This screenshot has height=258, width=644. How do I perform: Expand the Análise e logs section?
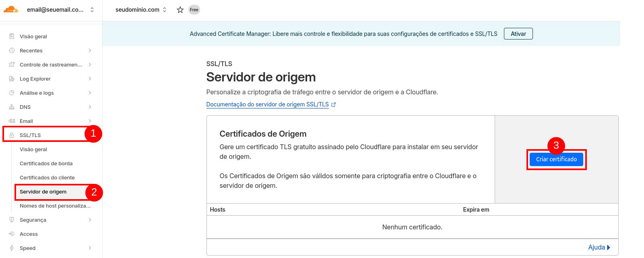tap(90, 93)
